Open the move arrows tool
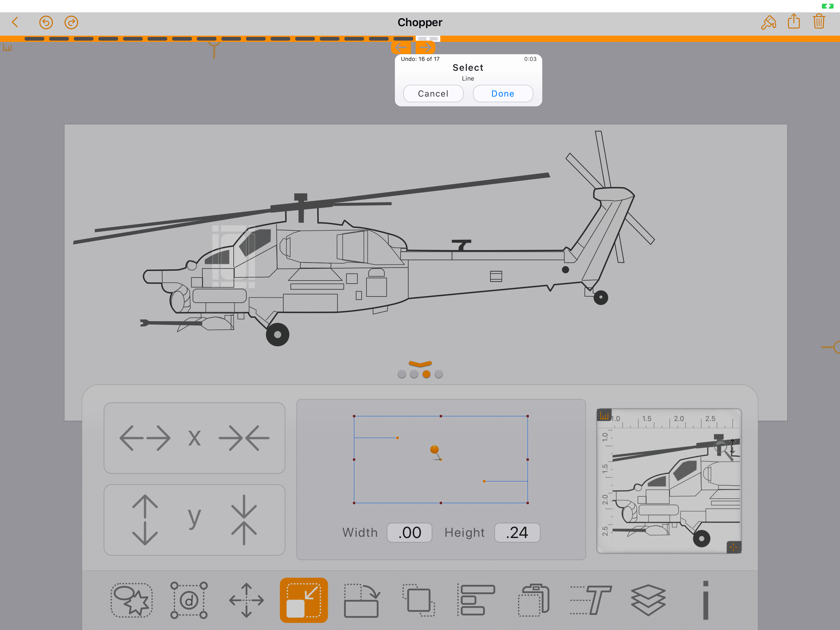 [247, 600]
